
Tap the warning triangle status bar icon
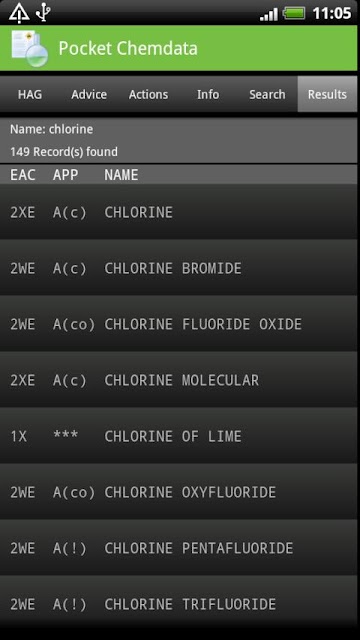tap(18, 12)
